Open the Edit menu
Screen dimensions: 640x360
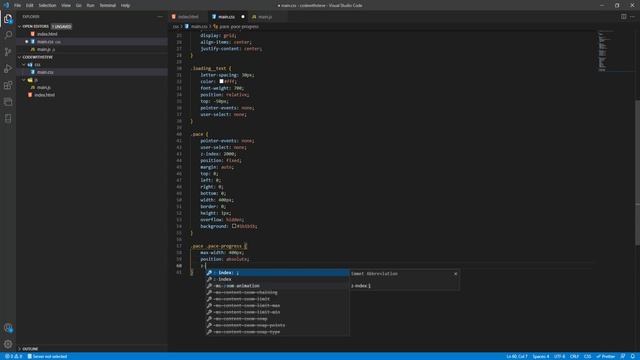pyautogui.click(x=30, y=5)
